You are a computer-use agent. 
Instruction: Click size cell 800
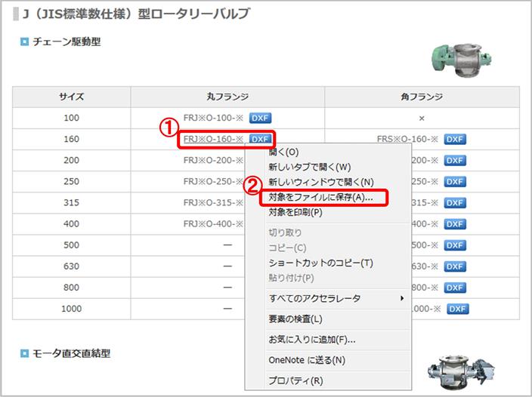point(72,288)
